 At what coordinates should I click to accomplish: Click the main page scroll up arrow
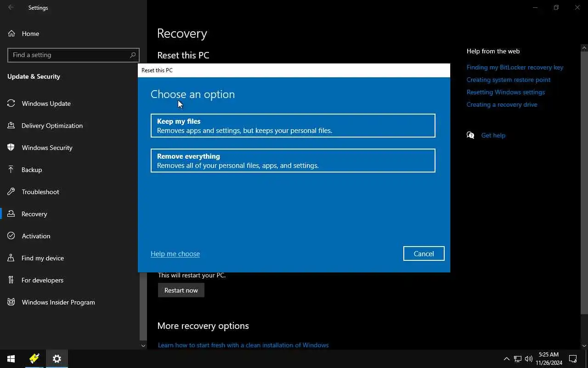pos(584,47)
